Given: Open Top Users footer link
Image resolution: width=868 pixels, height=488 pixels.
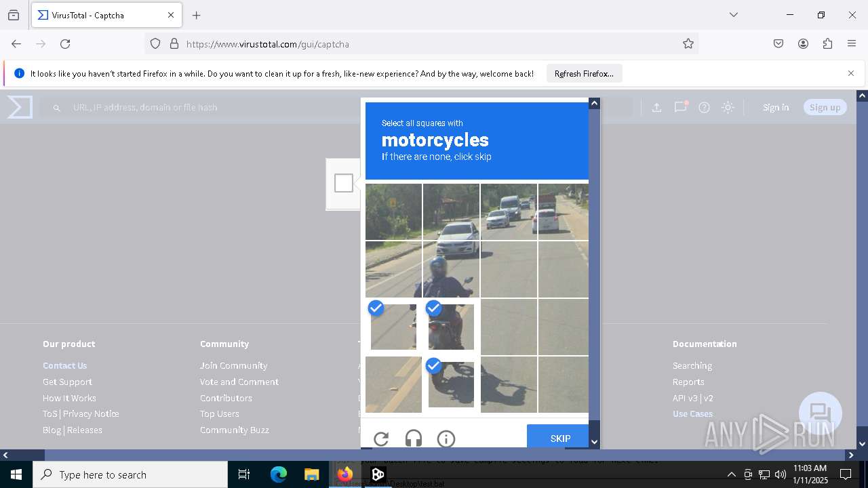Looking at the screenshot, I should pos(219,413).
